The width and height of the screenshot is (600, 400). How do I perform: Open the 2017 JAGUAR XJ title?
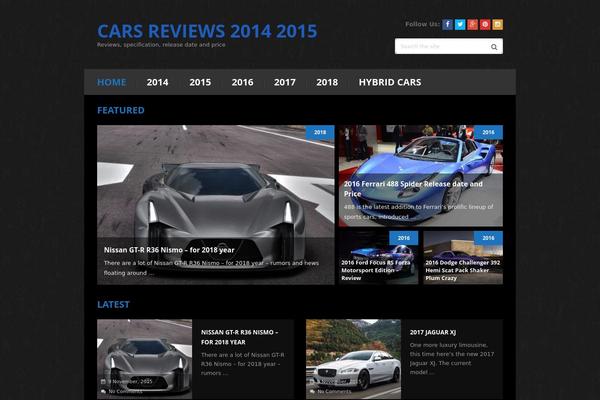(x=433, y=332)
